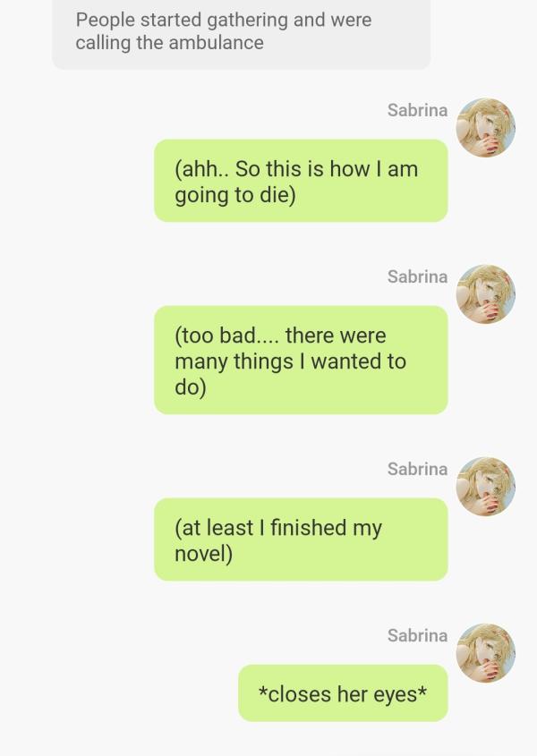Tap Sabrina's avatar above the 'too bad' message
Screen dimensions: 537x756
pos(485,294)
